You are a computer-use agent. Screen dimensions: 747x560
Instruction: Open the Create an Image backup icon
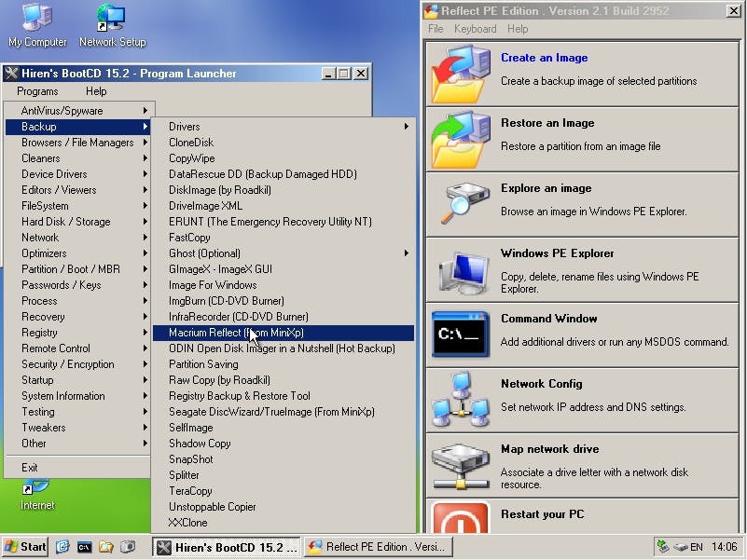461,74
